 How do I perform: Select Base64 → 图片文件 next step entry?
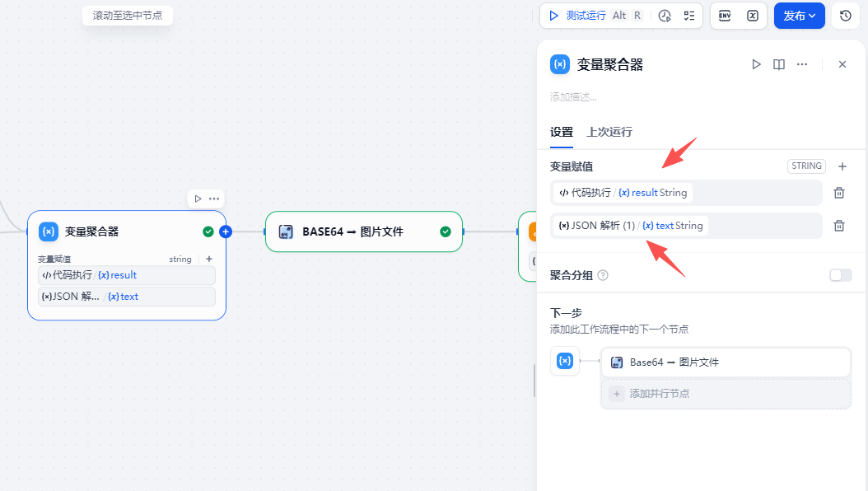click(x=726, y=362)
